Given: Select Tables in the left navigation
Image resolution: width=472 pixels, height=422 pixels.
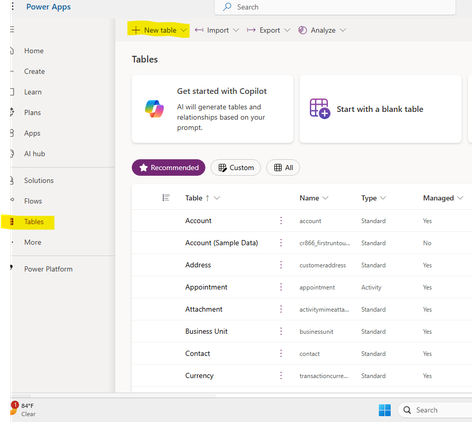Looking at the screenshot, I should (x=34, y=222).
